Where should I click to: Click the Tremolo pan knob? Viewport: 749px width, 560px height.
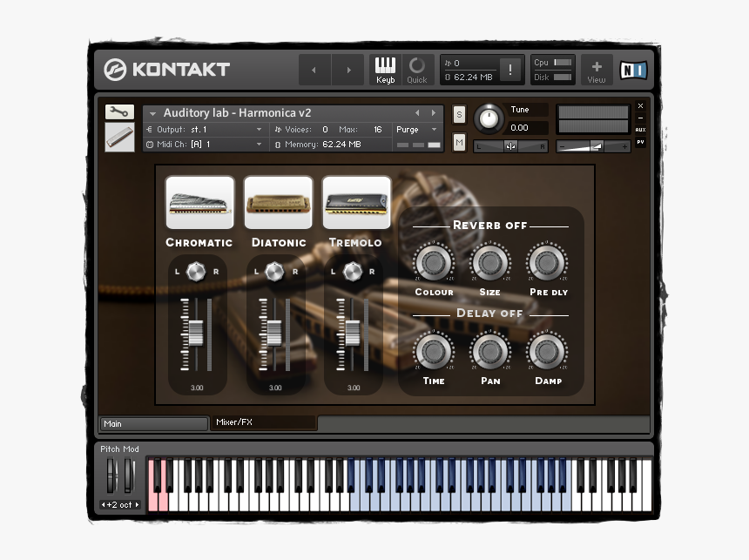353,272
